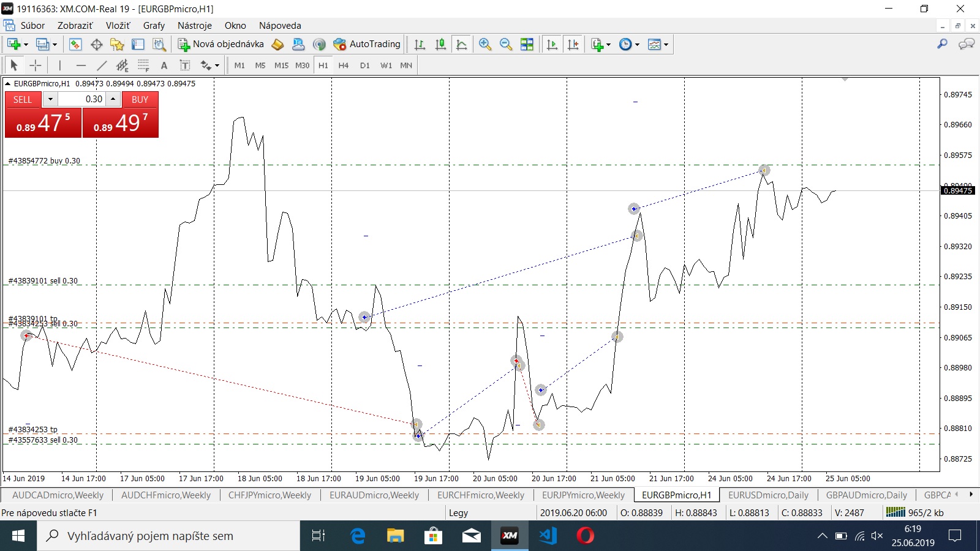Increase lot volume with up arrow
980x551 pixels.
pyautogui.click(x=113, y=99)
